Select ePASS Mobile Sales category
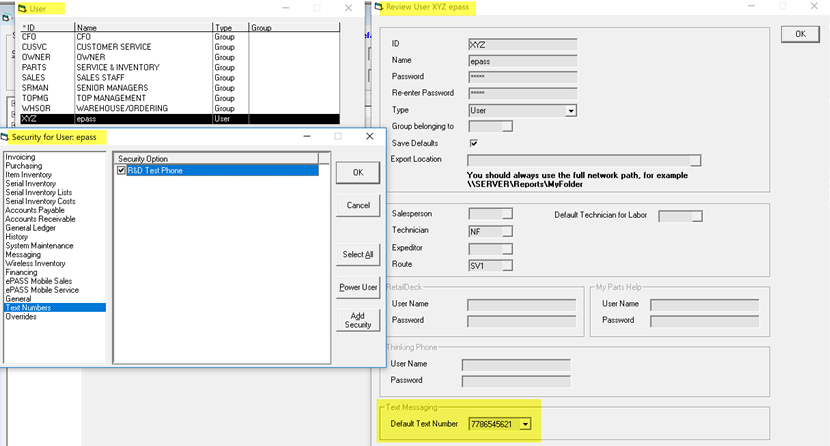Image resolution: width=830 pixels, height=446 pixels. (39, 281)
